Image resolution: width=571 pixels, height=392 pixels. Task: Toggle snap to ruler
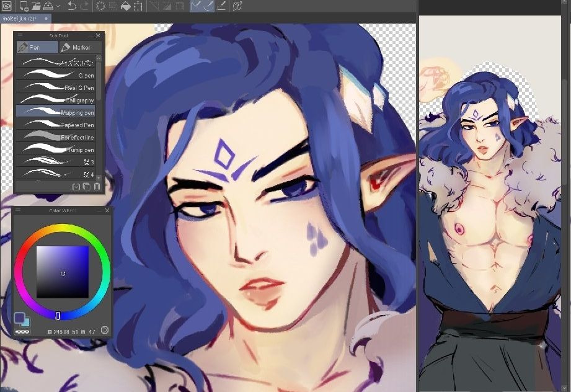point(196,6)
